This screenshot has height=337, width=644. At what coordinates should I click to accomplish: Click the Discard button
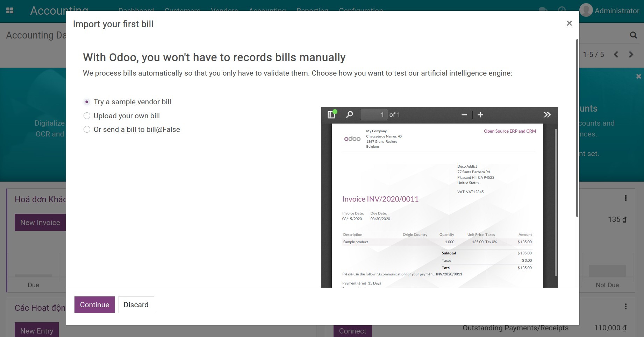pyautogui.click(x=136, y=305)
